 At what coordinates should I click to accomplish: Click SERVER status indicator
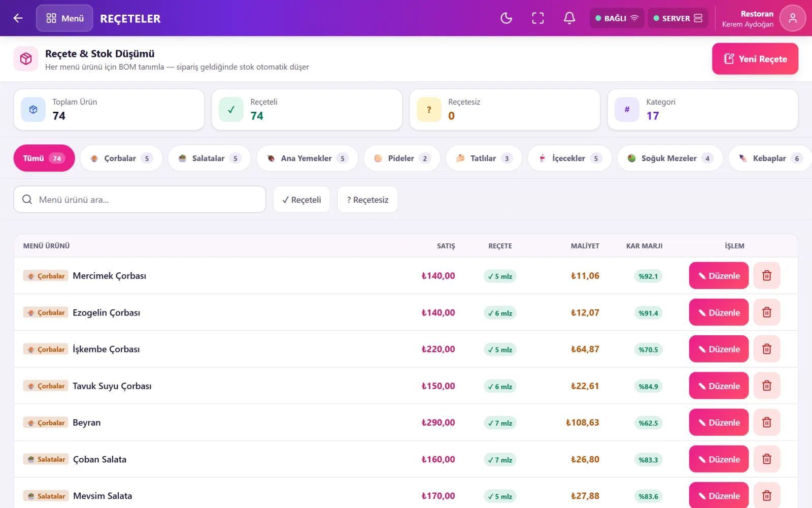pyautogui.click(x=678, y=18)
